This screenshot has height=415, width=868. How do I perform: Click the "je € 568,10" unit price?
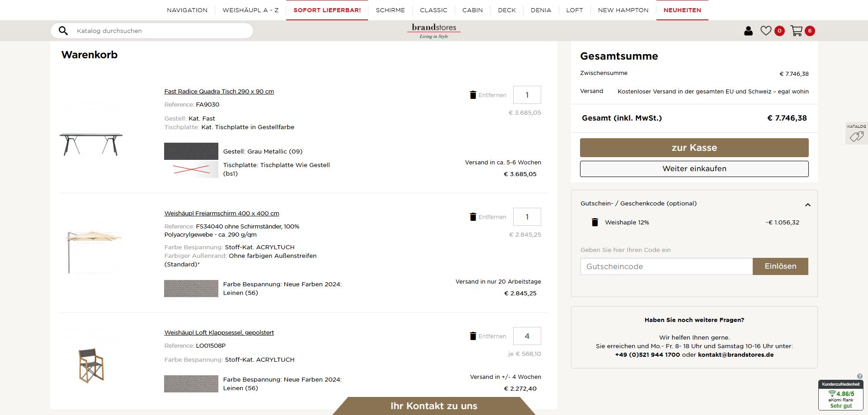pos(524,354)
